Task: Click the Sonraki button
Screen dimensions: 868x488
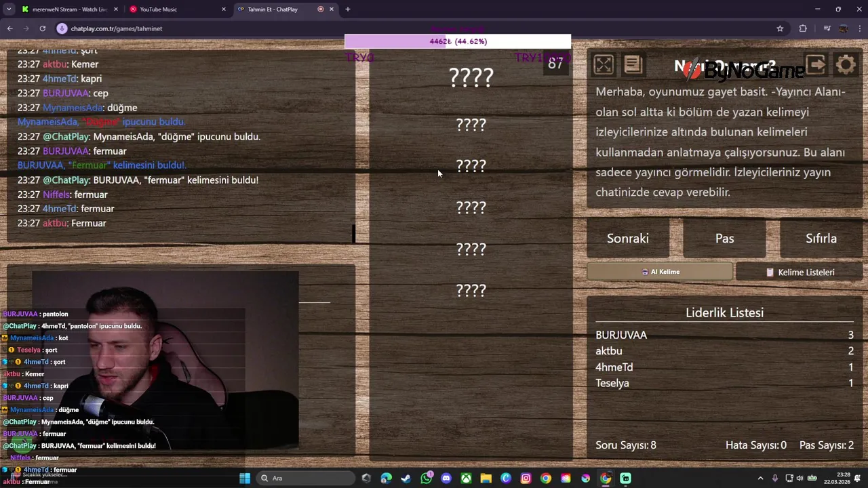Action: pos(628,238)
